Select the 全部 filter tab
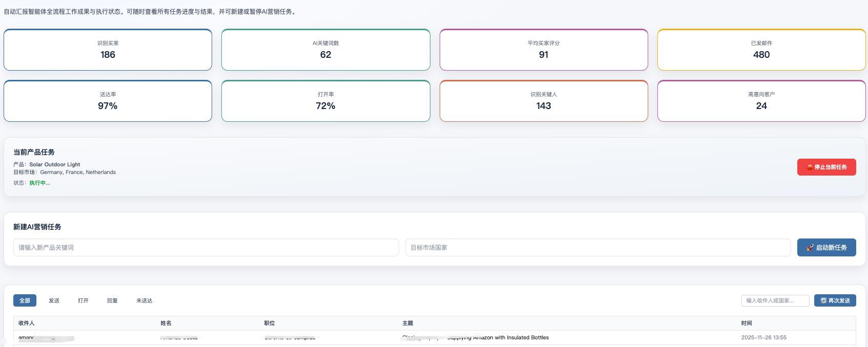Screen dimensions: 868x347 [x=25, y=301]
